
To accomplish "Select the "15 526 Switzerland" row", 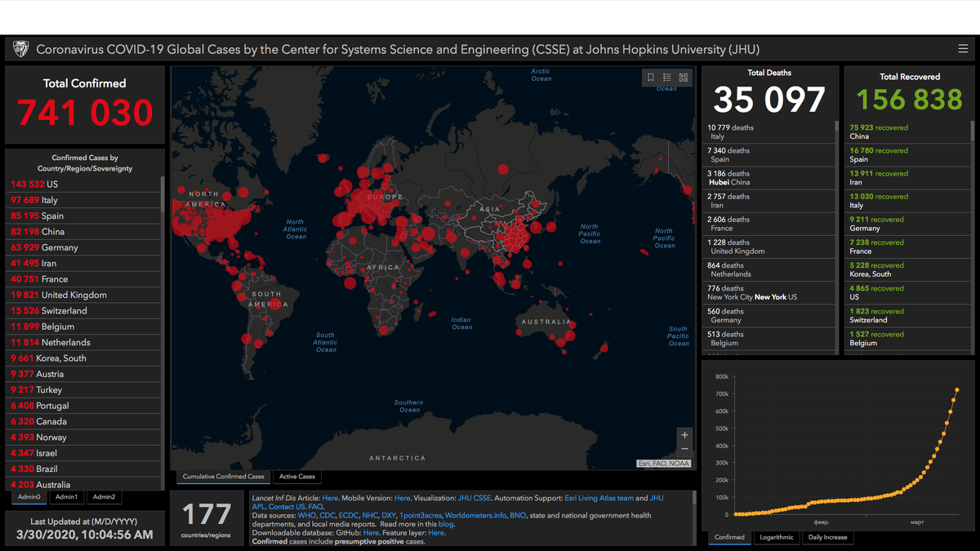I will click(x=84, y=311).
